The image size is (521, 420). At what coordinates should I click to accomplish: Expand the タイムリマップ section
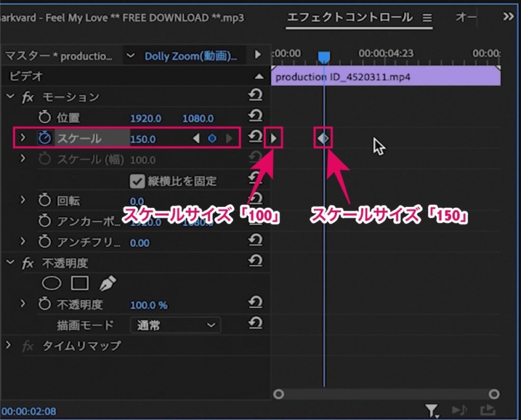point(8,345)
